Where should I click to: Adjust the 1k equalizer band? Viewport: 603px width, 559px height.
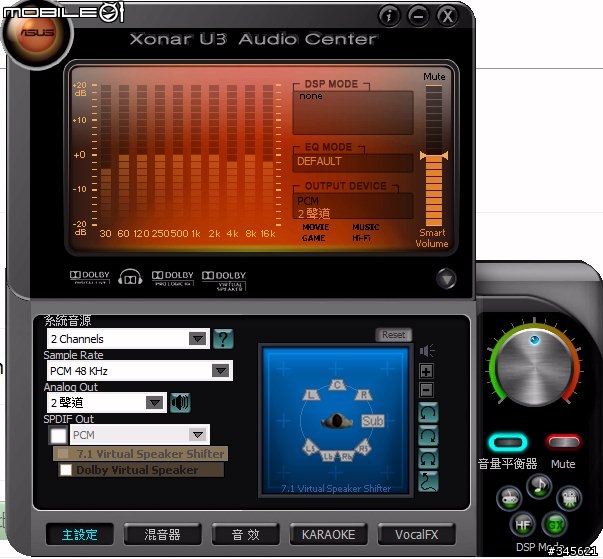pos(196,154)
